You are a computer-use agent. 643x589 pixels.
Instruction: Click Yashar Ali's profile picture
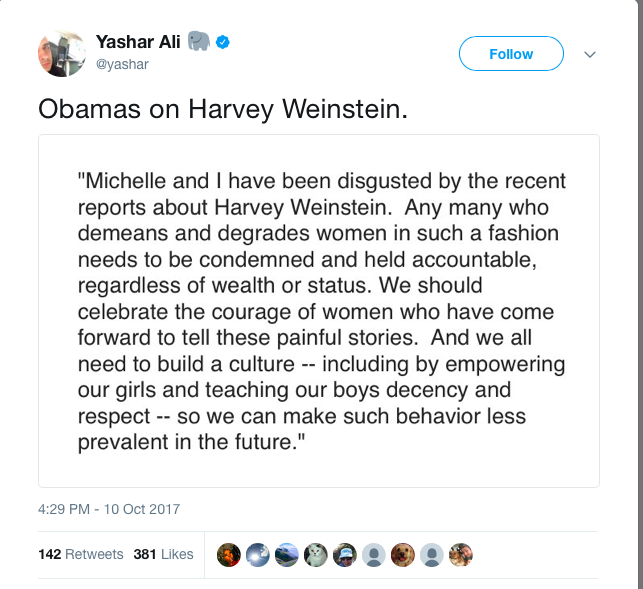[60, 53]
